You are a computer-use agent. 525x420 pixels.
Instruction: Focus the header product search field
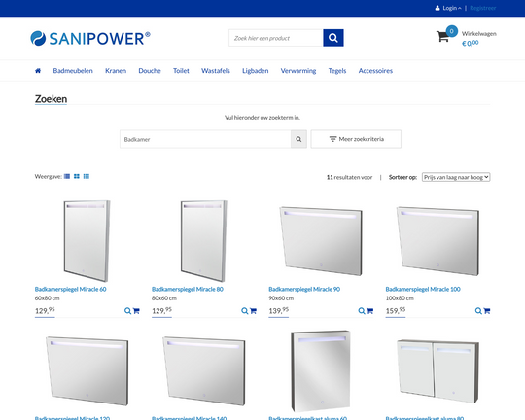276,38
